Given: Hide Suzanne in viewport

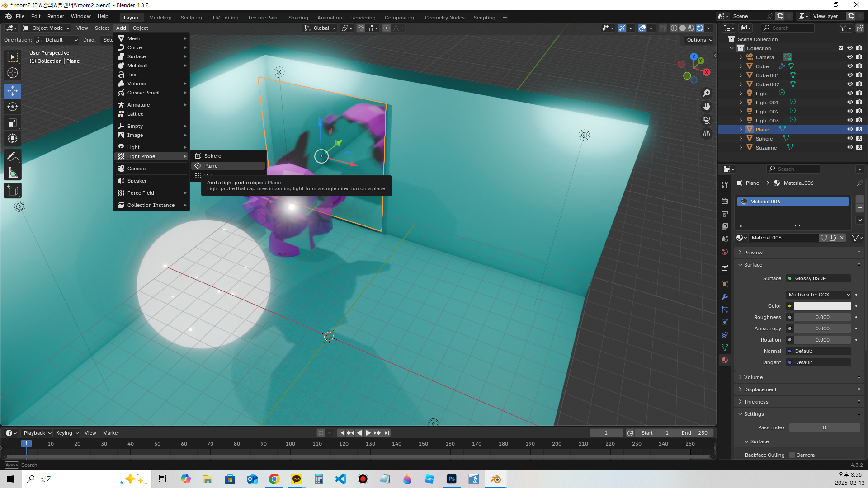Looking at the screenshot, I should (850, 148).
